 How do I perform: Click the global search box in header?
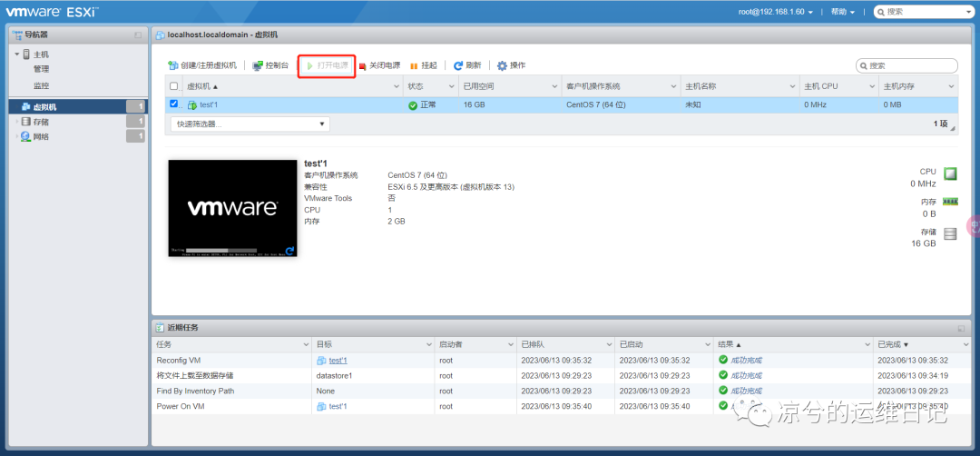point(924,11)
